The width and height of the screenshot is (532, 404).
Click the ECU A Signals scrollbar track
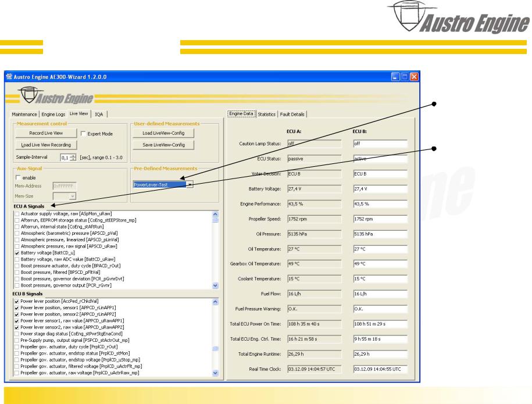(x=216, y=253)
